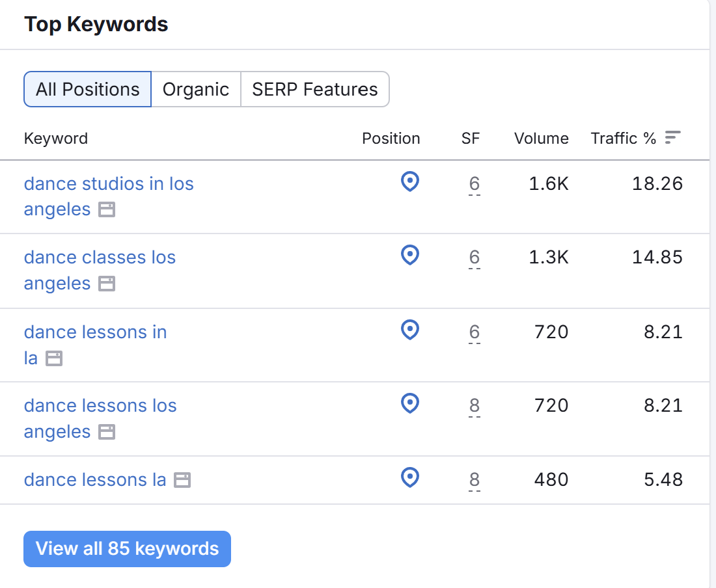The width and height of the screenshot is (716, 588).
Task: Click the sort icon next to Traffic %
Action: (x=673, y=137)
